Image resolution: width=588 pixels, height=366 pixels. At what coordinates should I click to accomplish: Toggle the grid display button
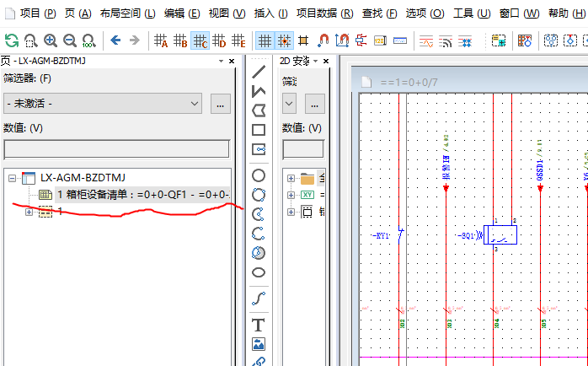(x=265, y=40)
